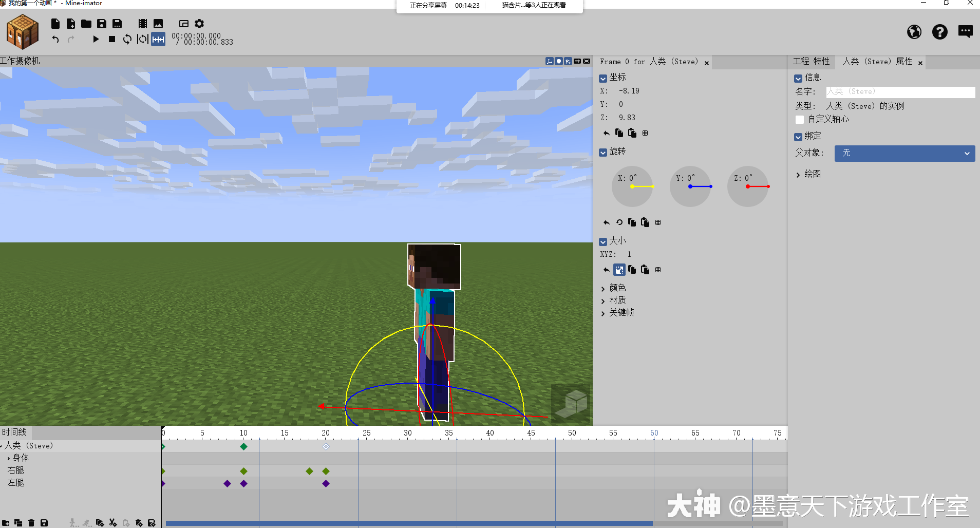980x528 pixels.
Task: Expand the 材质 material section
Action: (603, 301)
